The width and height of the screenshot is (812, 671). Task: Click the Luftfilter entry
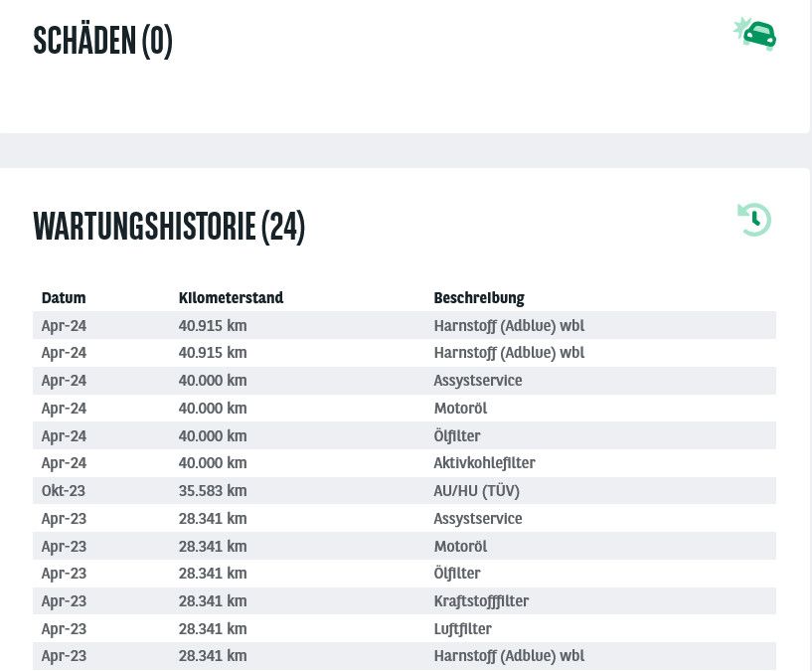point(462,628)
